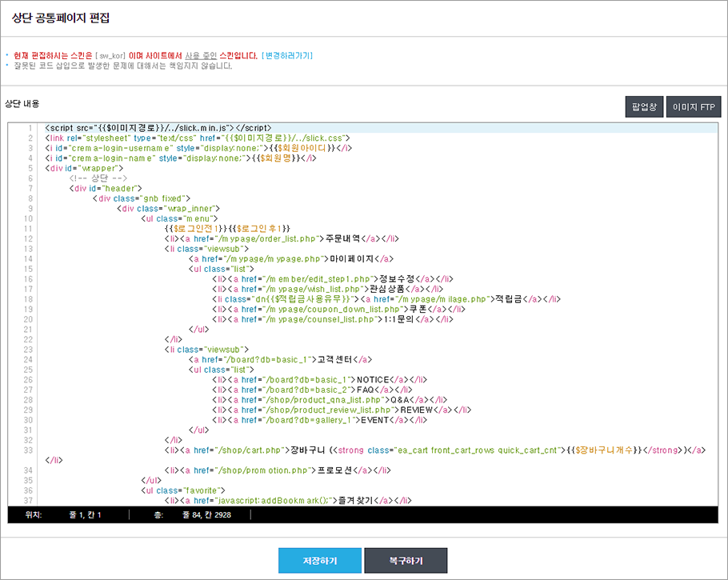This screenshot has width=728, height=580.
Task: Click the 주문내역 order_list.php line
Action: coord(282,239)
